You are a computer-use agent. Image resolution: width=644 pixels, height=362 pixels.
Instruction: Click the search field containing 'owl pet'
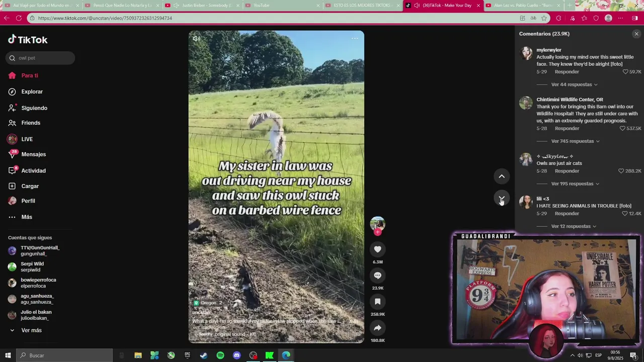[x=40, y=58]
